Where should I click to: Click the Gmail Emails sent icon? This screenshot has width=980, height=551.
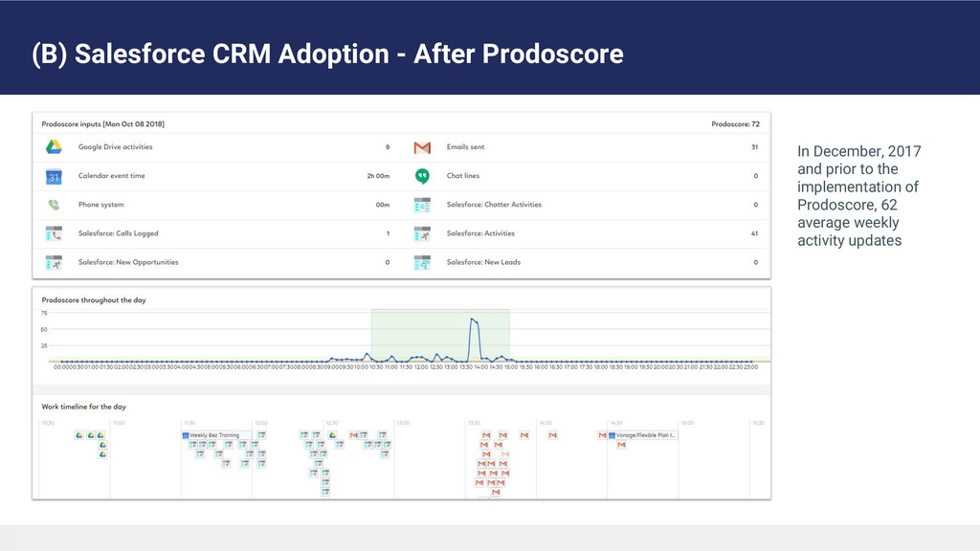(x=422, y=147)
